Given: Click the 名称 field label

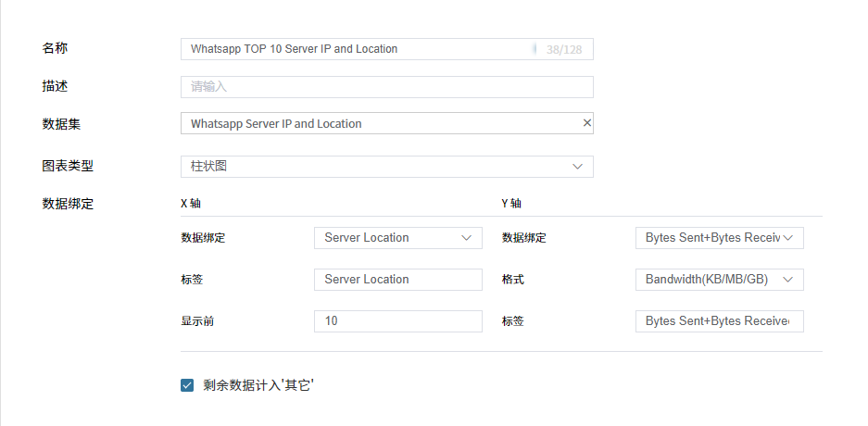Looking at the screenshot, I should pyautogui.click(x=55, y=48).
